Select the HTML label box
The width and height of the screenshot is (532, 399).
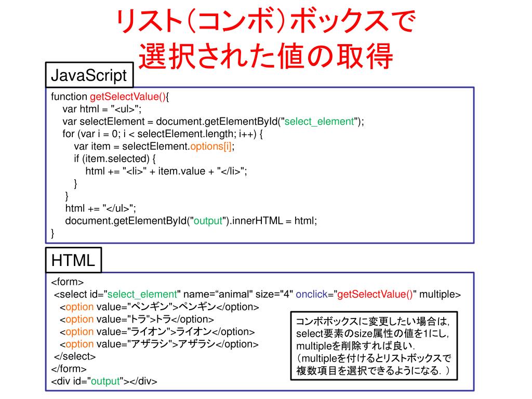pyautogui.click(x=73, y=260)
